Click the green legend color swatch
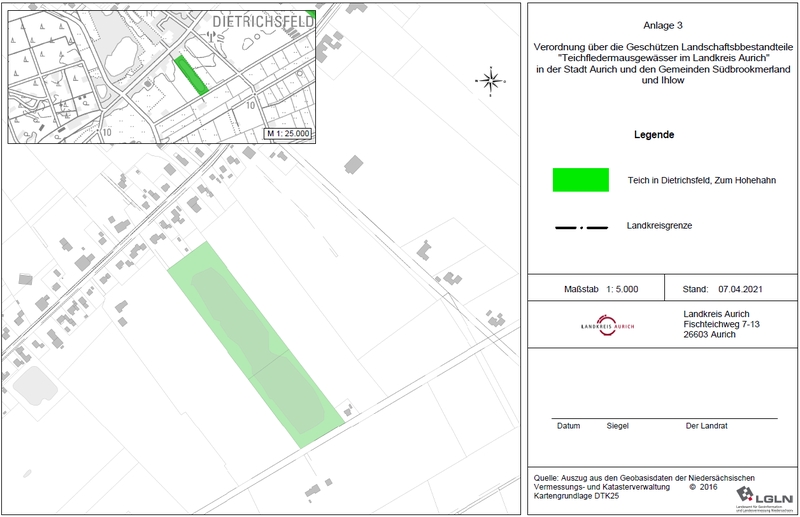The width and height of the screenshot is (800, 517). pyautogui.click(x=580, y=180)
